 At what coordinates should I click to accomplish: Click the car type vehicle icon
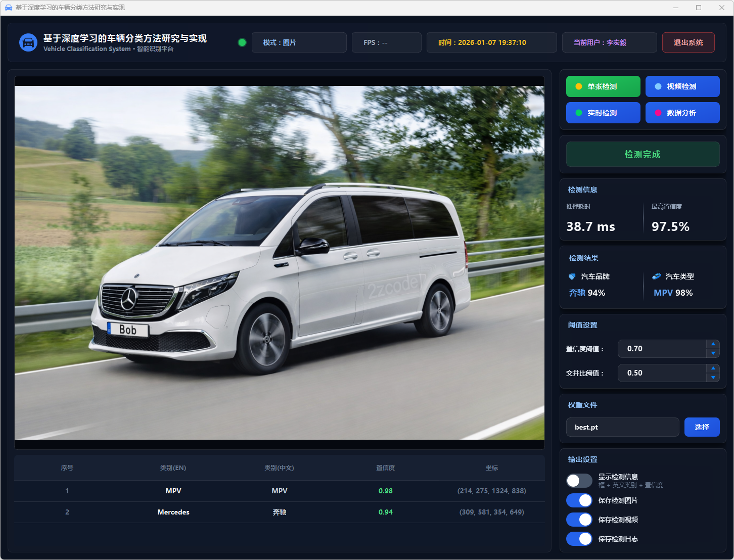click(x=656, y=276)
